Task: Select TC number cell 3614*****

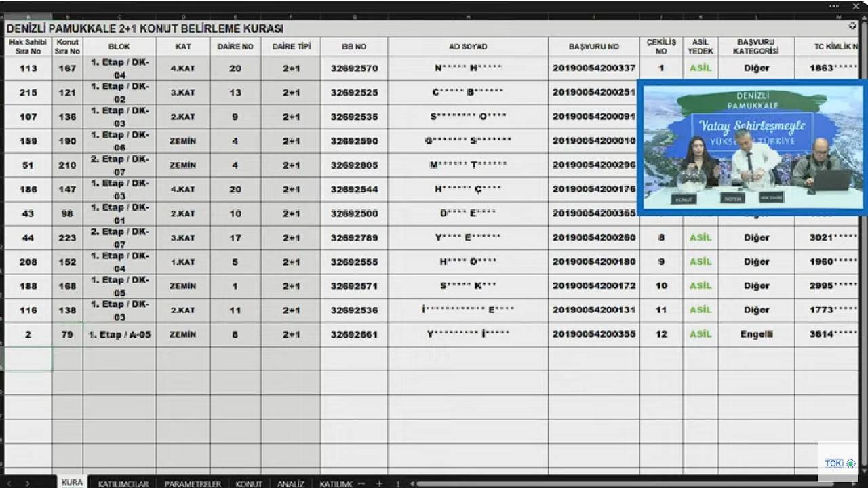Action: [827, 334]
